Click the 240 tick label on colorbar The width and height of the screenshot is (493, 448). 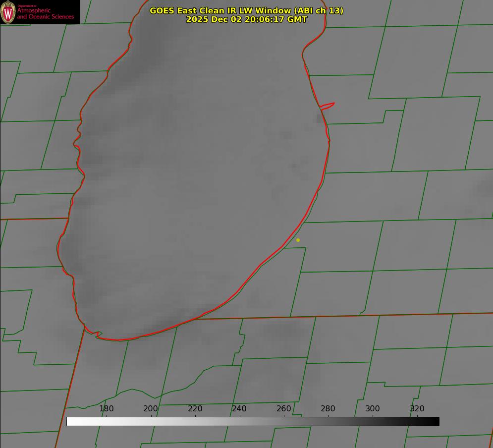(239, 408)
